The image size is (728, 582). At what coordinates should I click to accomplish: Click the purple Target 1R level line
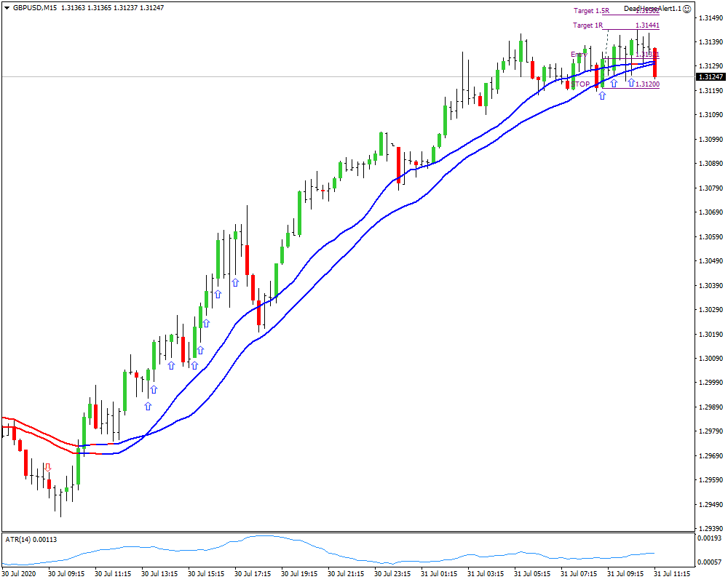630,29
